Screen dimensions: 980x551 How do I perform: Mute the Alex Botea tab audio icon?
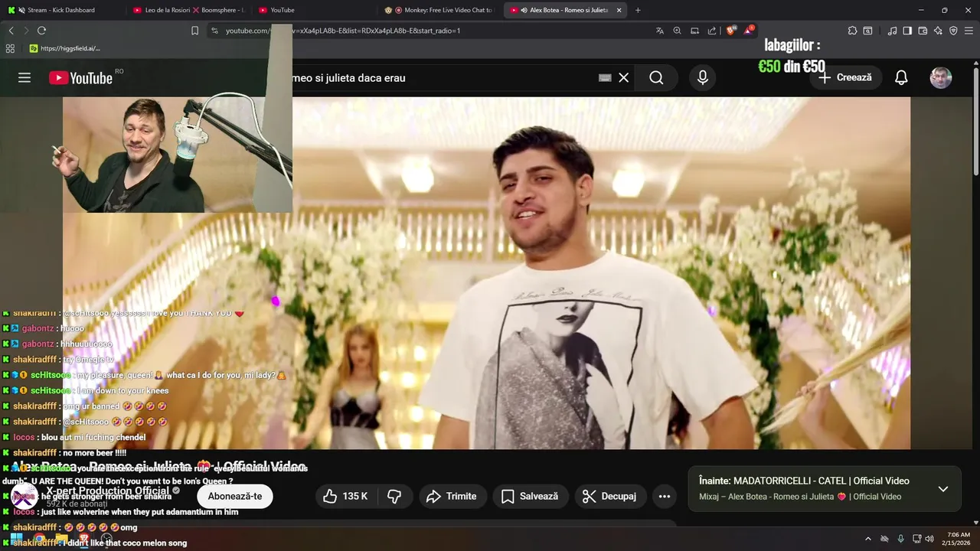(524, 10)
